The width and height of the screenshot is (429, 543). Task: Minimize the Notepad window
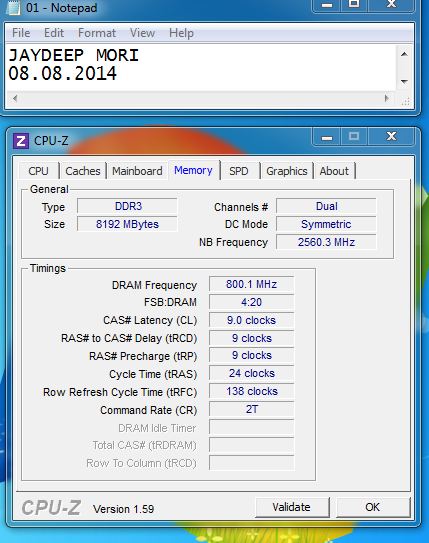pos(327,5)
